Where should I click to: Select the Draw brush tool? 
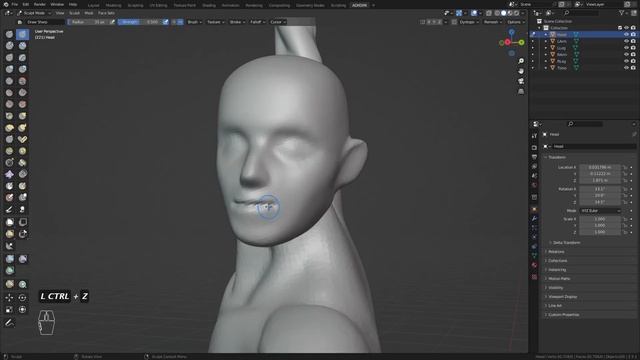coord(9,34)
